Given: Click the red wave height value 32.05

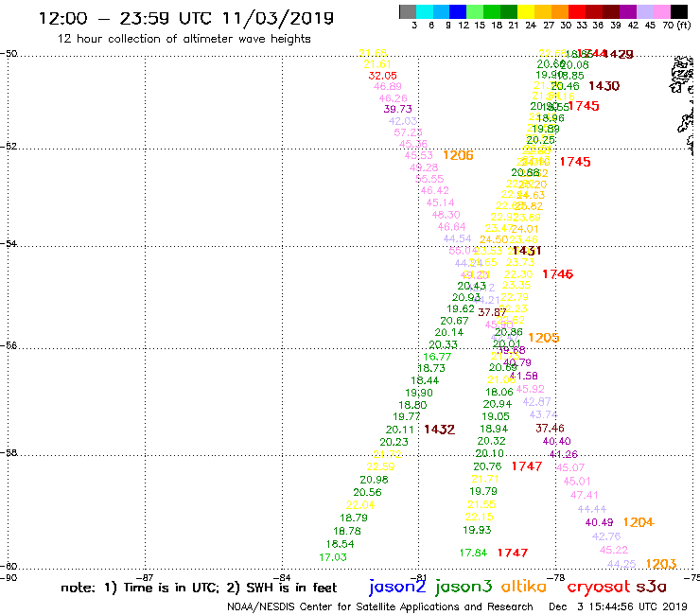Looking at the screenshot, I should (x=382, y=76).
